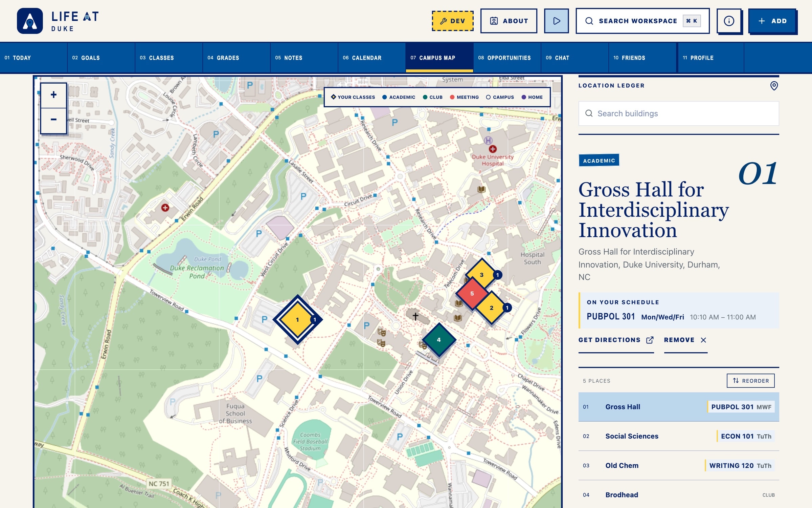Image resolution: width=812 pixels, height=508 pixels.
Task: Select Gross Hall in places list
Action: click(x=678, y=407)
